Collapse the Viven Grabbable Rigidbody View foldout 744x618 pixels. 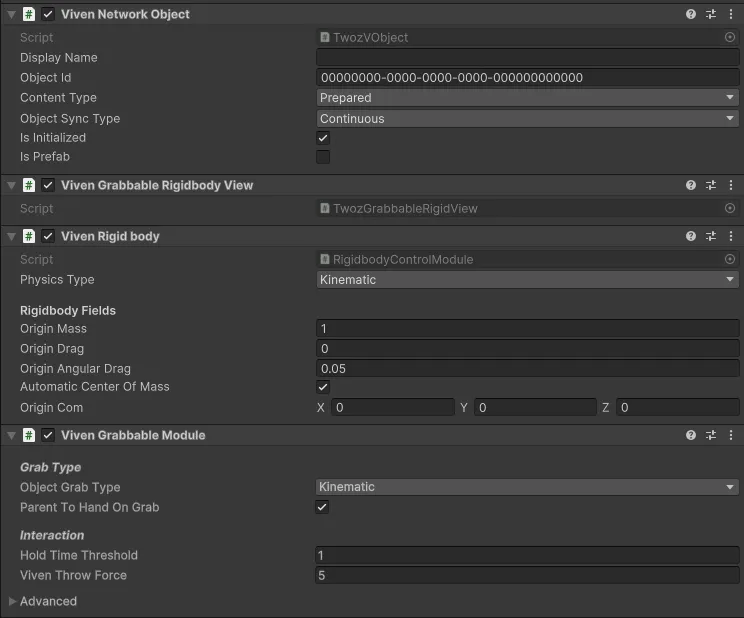[x=11, y=186]
